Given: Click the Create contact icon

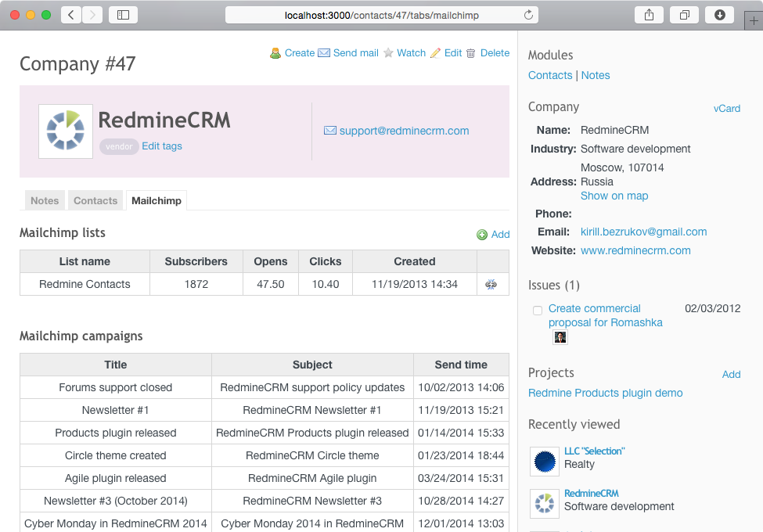Looking at the screenshot, I should pyautogui.click(x=275, y=53).
